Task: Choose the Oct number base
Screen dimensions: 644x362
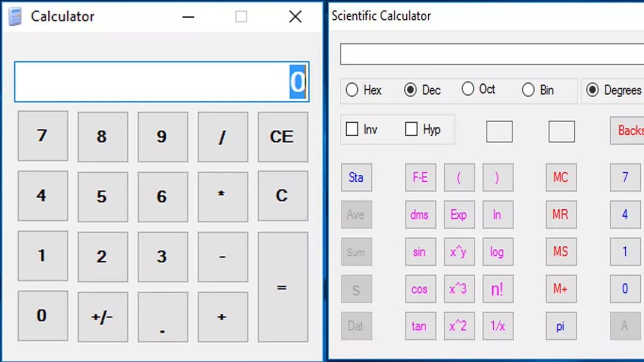Action: [x=479, y=89]
